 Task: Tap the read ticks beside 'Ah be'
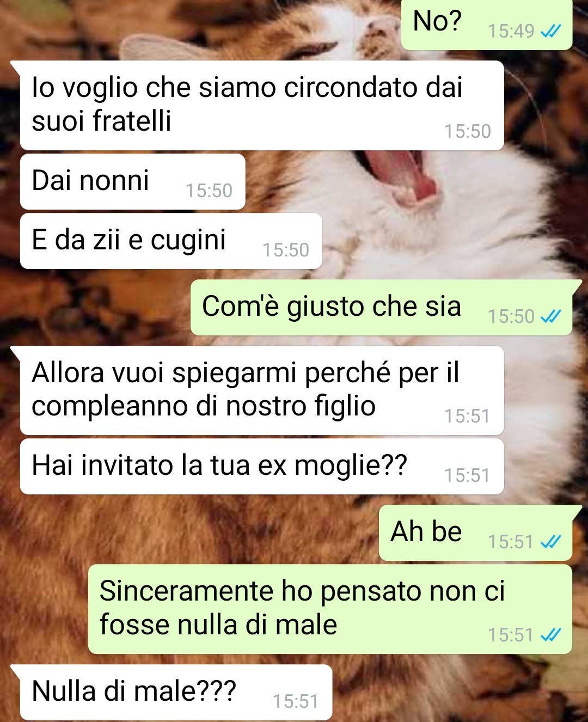click(550, 542)
